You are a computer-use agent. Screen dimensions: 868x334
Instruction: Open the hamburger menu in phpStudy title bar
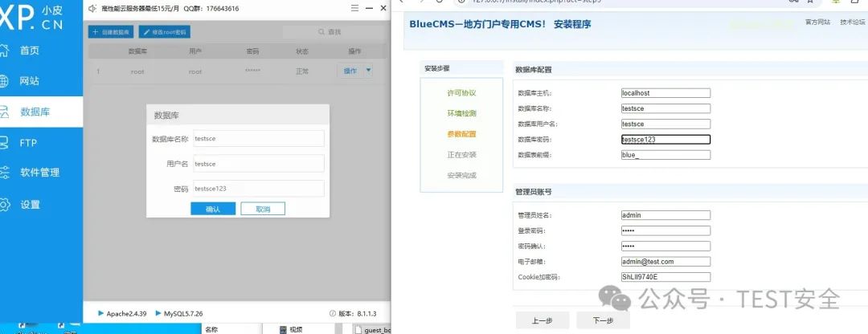pos(355,8)
